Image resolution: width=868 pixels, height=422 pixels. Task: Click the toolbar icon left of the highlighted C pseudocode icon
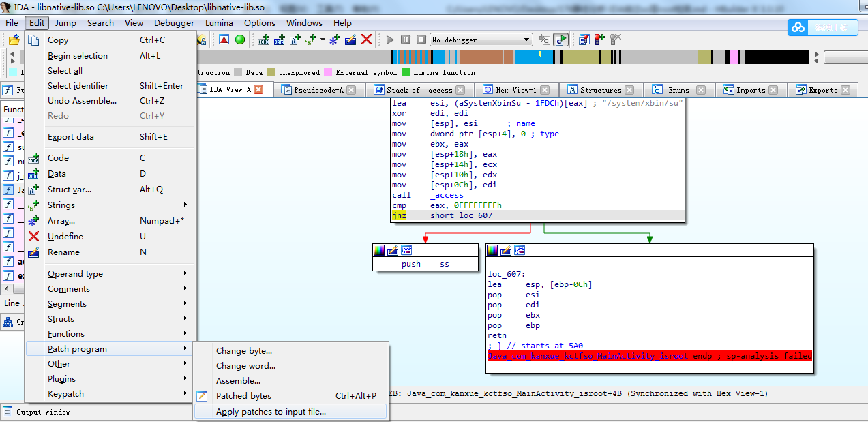[x=544, y=40]
